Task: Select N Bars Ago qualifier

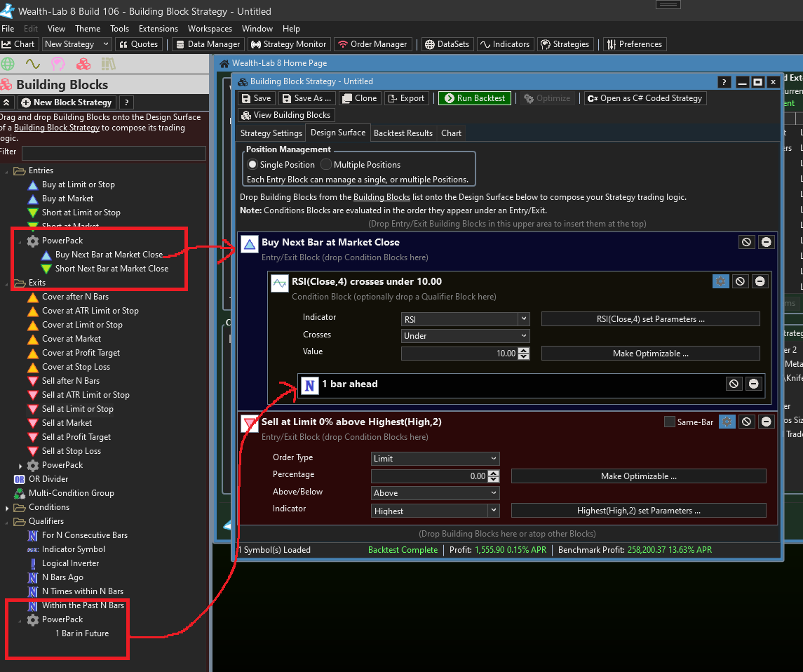Action: (62, 577)
